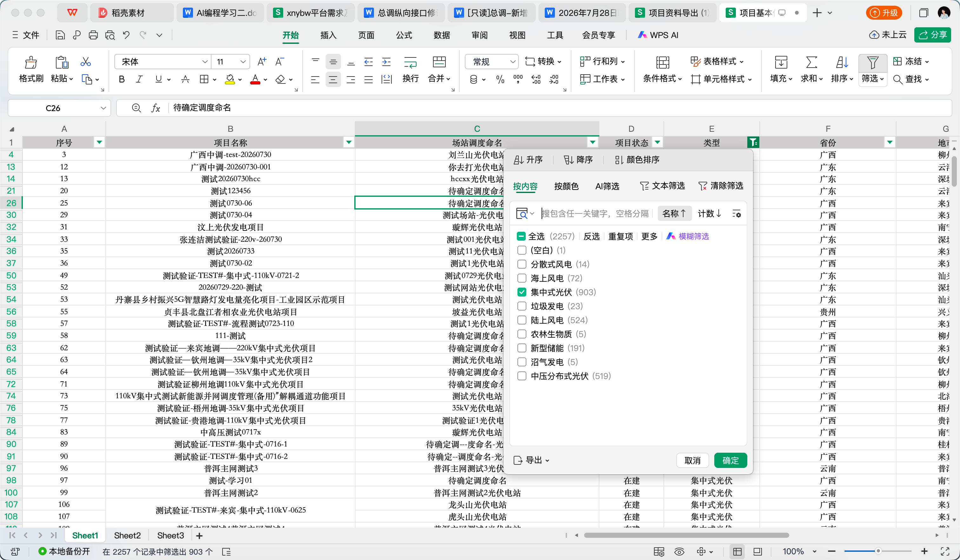Click the Print icon in quick toolbar

pos(93,35)
